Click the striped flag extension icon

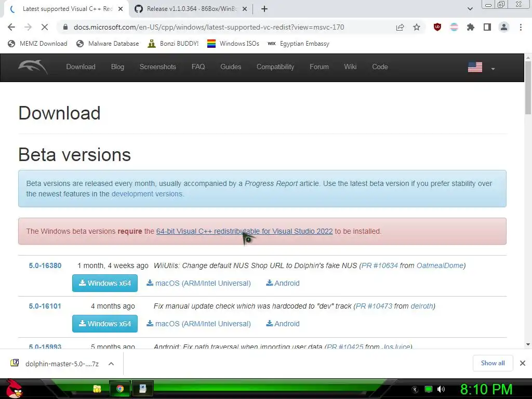(x=454, y=27)
